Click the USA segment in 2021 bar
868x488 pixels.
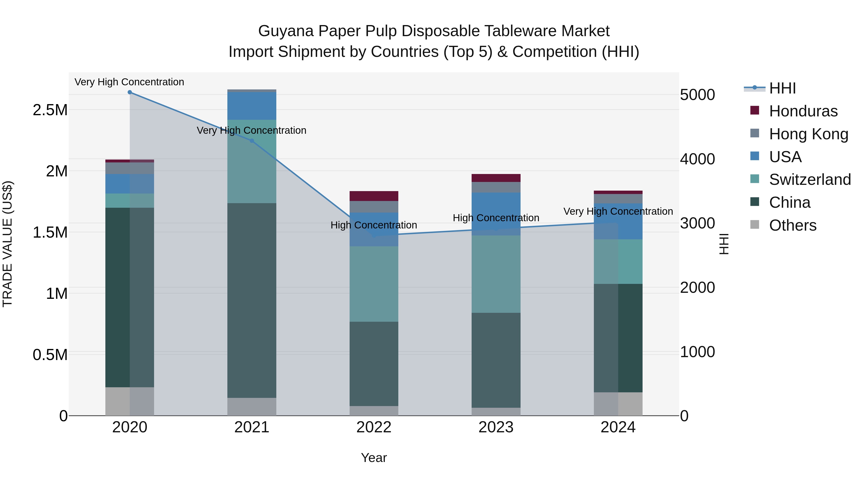(x=252, y=106)
